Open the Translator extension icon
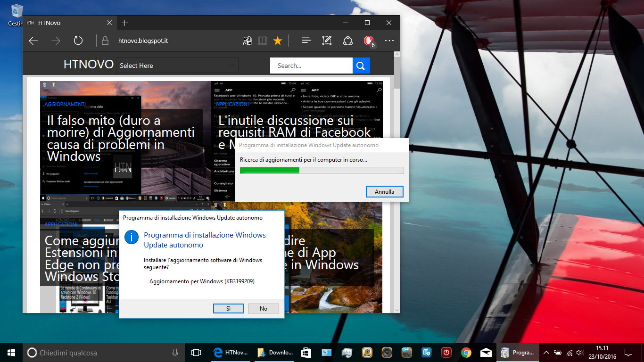This screenshot has height=362, width=644. 248,41
